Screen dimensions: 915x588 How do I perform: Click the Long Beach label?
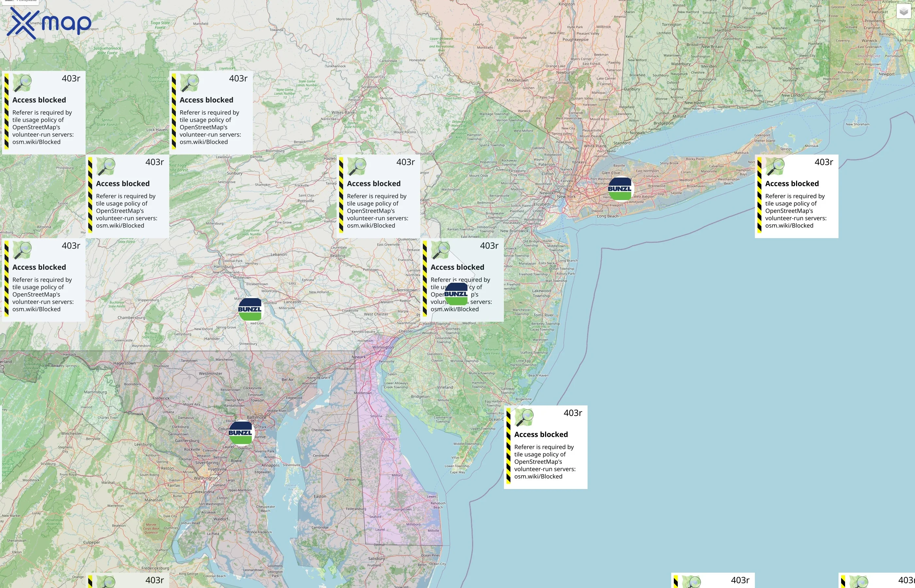pyautogui.click(x=607, y=216)
